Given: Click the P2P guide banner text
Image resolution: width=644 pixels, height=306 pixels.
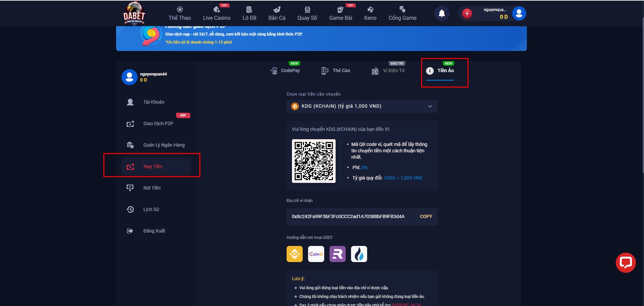Looking at the screenshot, I should pyautogui.click(x=234, y=34).
